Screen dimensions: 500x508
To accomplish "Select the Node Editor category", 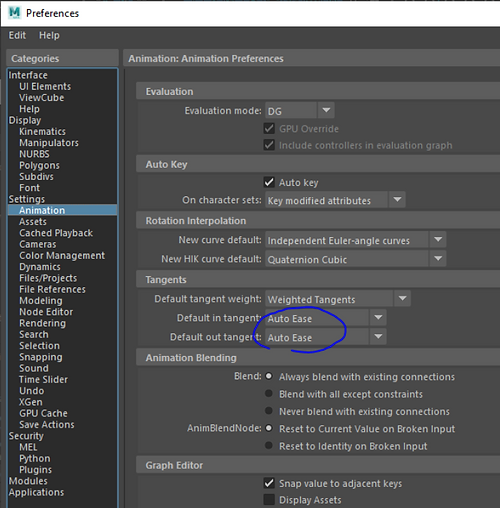I will pos(46,312).
